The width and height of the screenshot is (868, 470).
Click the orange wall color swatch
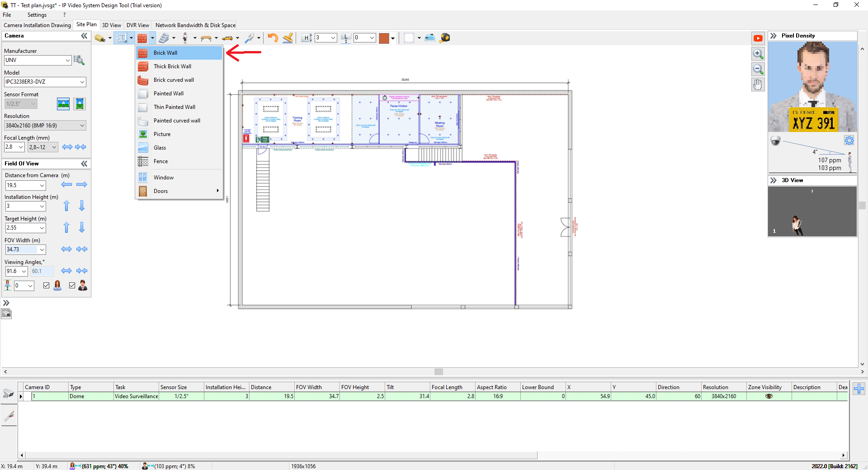(384, 38)
